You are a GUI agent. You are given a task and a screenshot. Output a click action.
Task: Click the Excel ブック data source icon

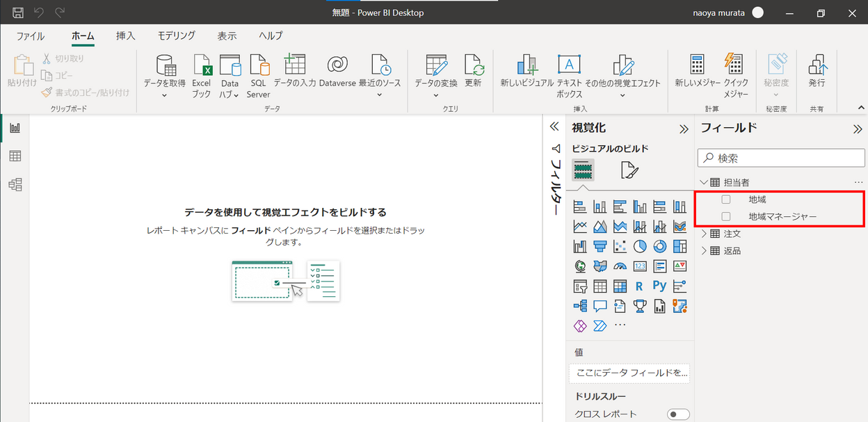pyautogui.click(x=201, y=67)
